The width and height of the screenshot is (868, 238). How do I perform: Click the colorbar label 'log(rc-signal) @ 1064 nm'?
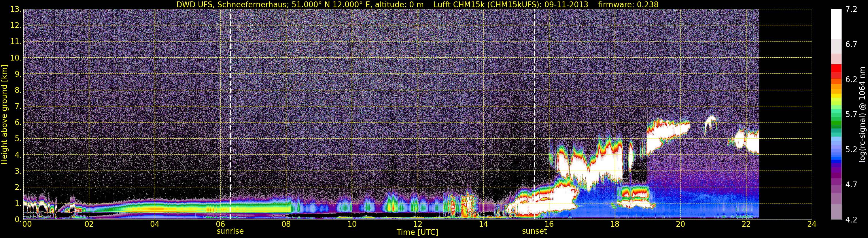click(862, 114)
